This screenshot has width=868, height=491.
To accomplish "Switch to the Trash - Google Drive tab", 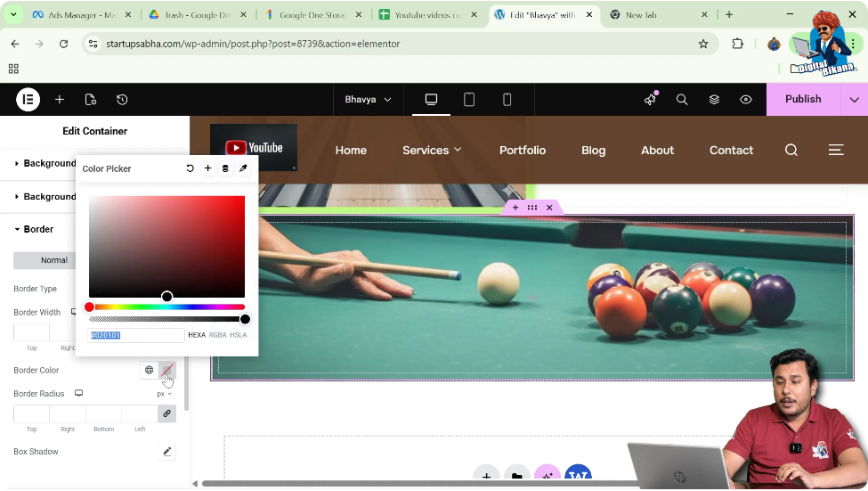I will point(197,15).
